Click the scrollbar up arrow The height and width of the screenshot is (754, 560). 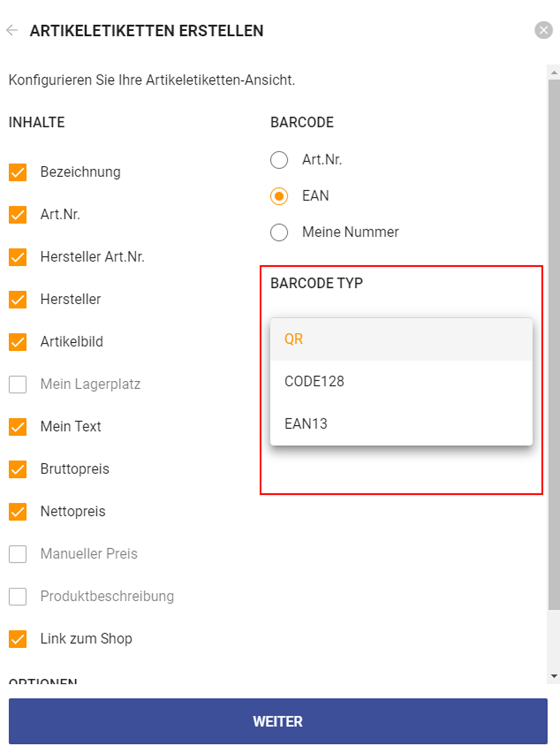(x=554, y=72)
